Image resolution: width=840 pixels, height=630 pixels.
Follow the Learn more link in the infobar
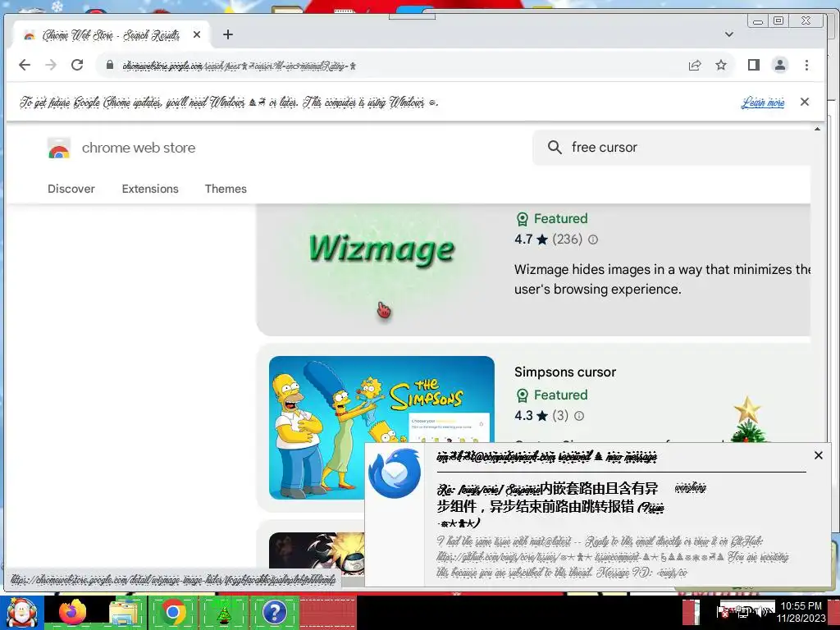(x=763, y=103)
